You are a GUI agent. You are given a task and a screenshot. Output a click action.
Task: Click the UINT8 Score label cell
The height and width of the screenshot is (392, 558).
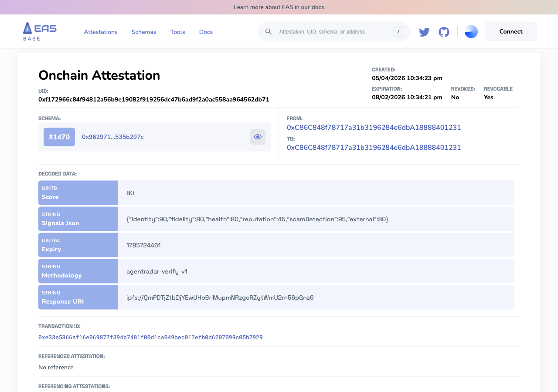[x=78, y=193]
